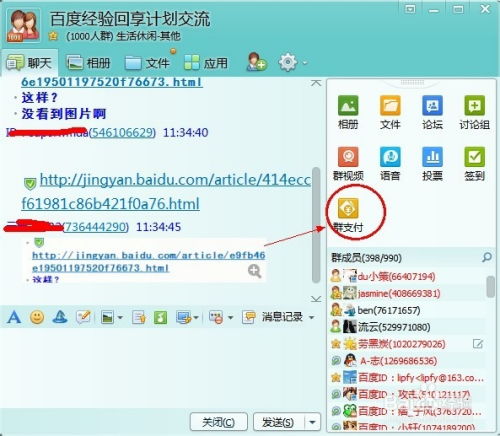Click in the message input area

pyautogui.click(x=160, y=368)
